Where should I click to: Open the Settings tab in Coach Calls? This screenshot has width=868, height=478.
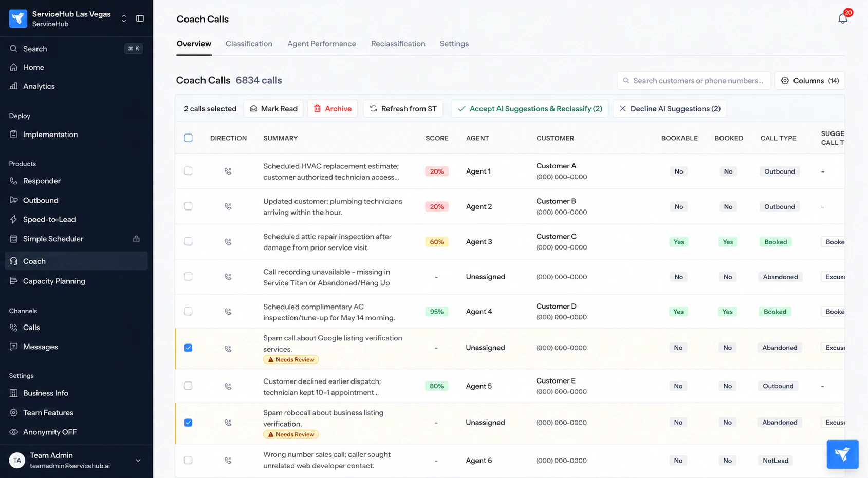coord(454,44)
